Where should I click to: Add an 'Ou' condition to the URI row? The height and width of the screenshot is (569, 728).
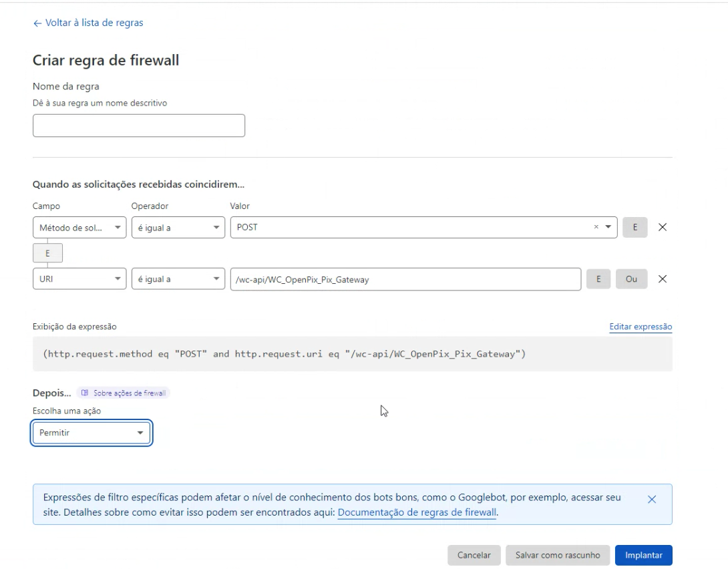tap(631, 278)
